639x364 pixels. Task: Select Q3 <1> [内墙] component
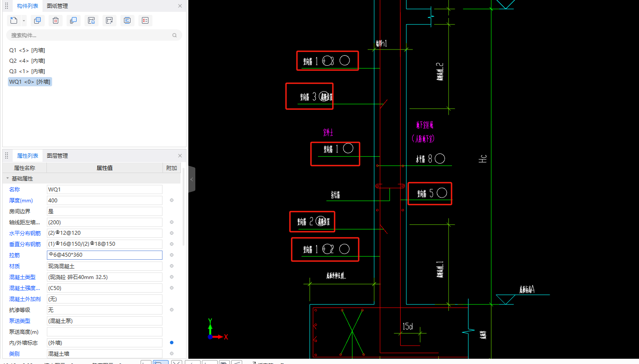pos(27,71)
